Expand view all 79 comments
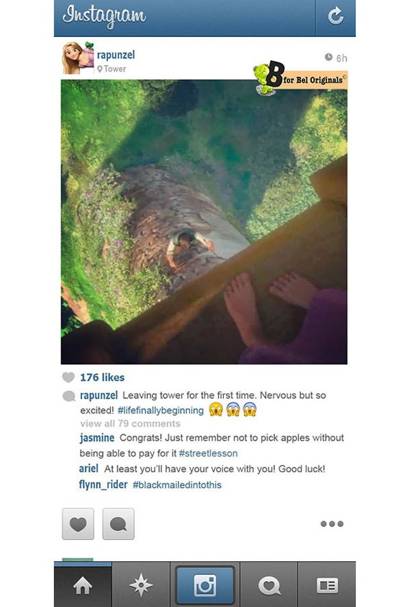 tap(130, 424)
